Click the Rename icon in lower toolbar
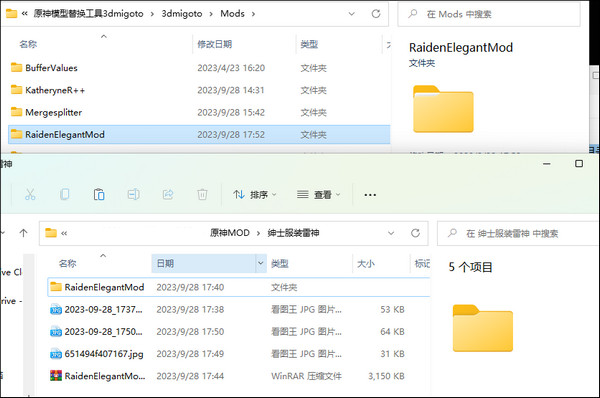Screen dimensions: 600x398 click(133, 194)
